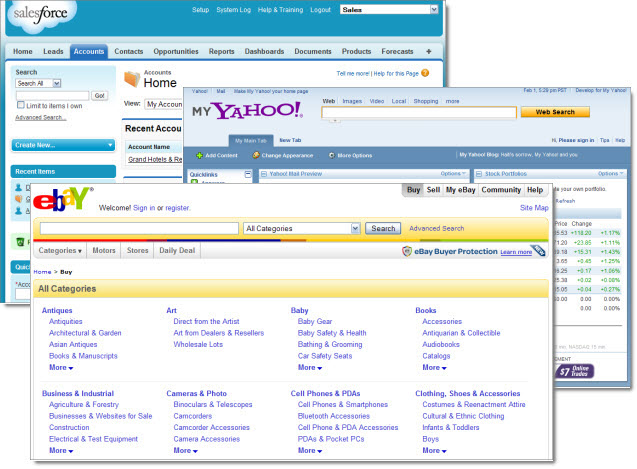The image size is (637, 469).
Task: Click the eBay Search button
Action: point(383,228)
